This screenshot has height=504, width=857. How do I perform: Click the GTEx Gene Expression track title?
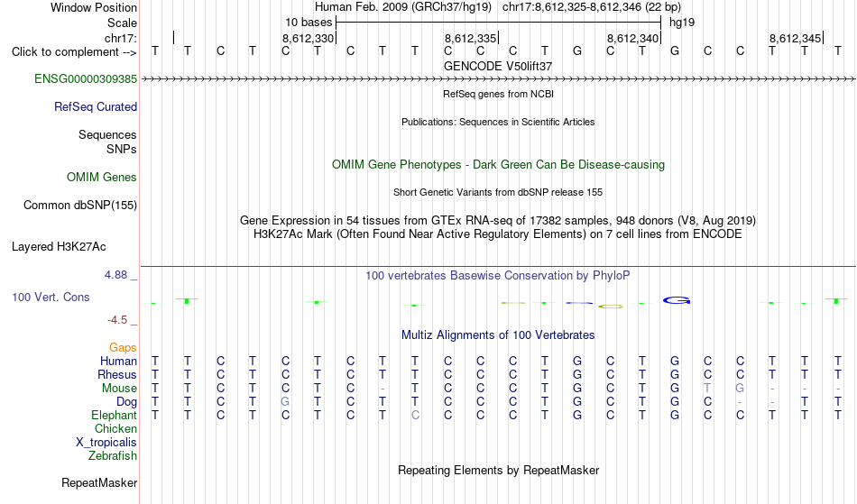(x=498, y=221)
